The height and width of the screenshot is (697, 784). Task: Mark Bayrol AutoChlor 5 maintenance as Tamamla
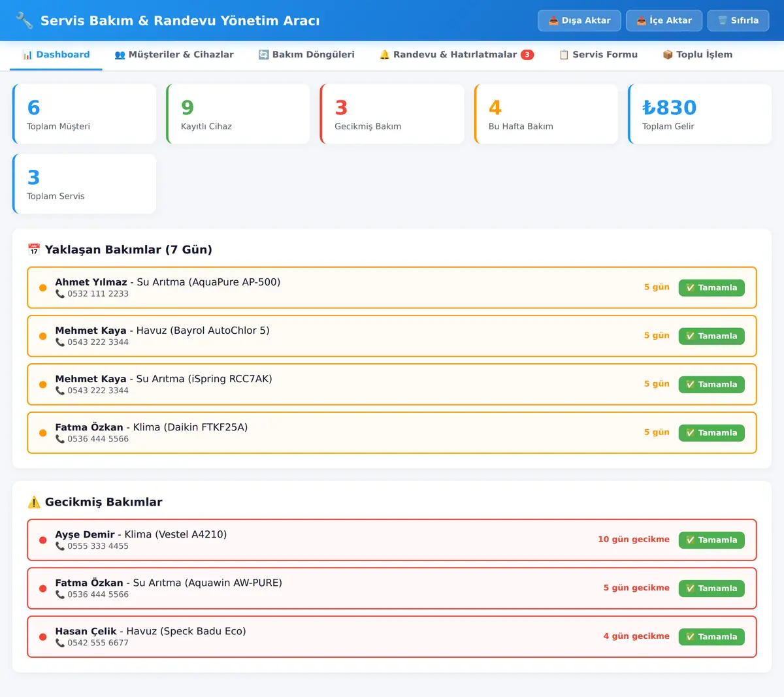pos(711,336)
